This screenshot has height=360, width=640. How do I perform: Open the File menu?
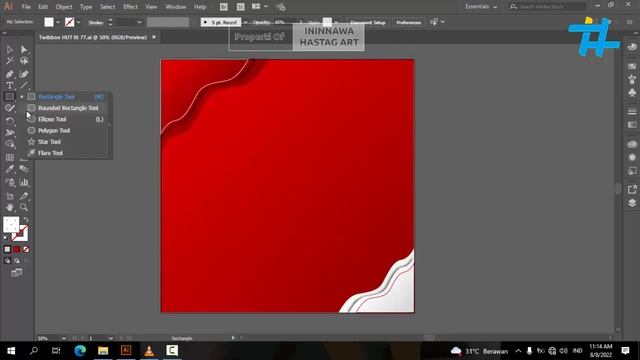pyautogui.click(x=26, y=7)
